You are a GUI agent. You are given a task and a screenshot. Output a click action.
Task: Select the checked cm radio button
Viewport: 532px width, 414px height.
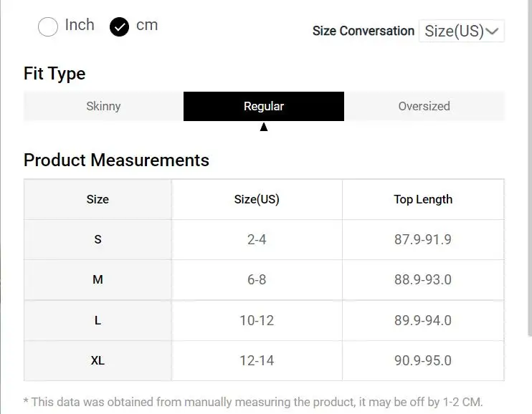click(x=120, y=27)
